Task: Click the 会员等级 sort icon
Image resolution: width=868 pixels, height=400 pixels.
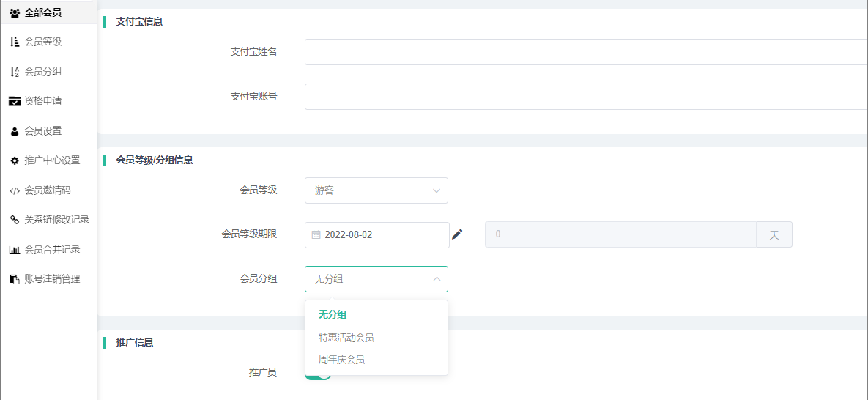Action: [x=15, y=42]
